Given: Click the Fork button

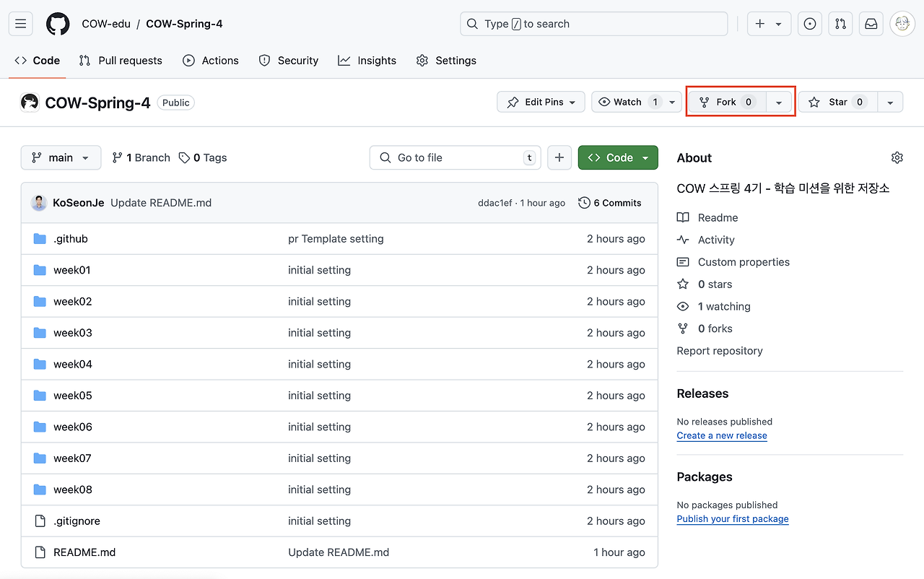Looking at the screenshot, I should [727, 102].
